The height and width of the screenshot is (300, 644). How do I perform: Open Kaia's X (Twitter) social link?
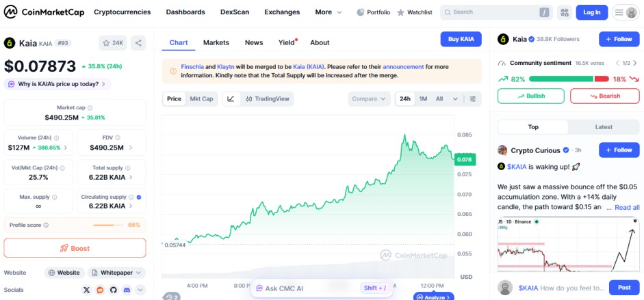86,290
